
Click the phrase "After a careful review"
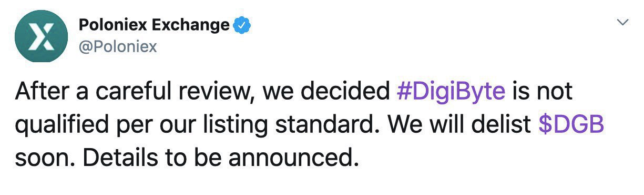pyautogui.click(x=135, y=92)
